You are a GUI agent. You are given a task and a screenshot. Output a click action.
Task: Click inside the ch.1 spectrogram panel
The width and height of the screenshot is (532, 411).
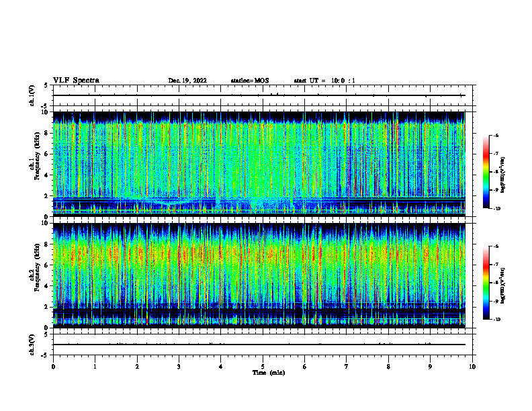(x=259, y=164)
